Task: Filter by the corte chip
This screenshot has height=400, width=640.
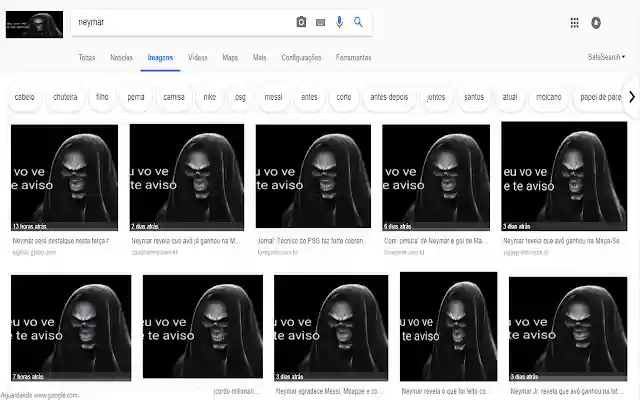Action: [x=344, y=97]
